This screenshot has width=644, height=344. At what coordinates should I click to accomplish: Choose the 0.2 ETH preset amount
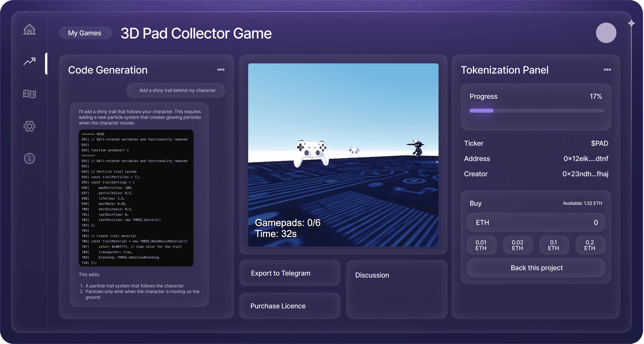590,245
